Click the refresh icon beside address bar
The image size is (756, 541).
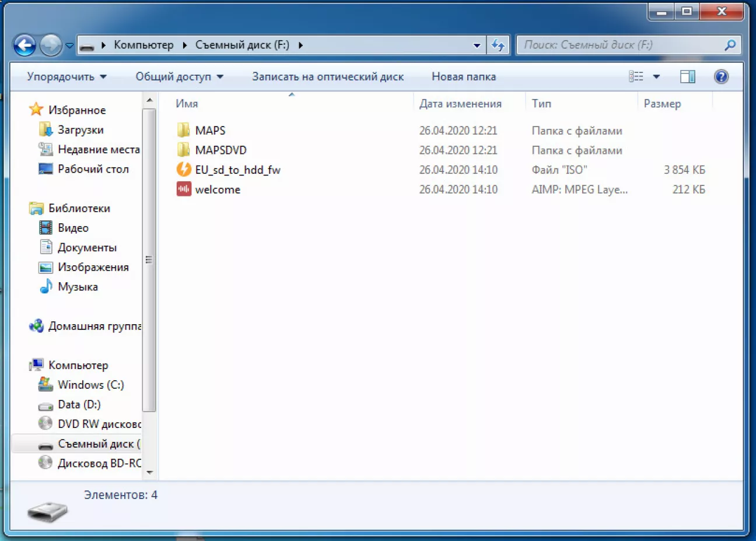(x=498, y=45)
